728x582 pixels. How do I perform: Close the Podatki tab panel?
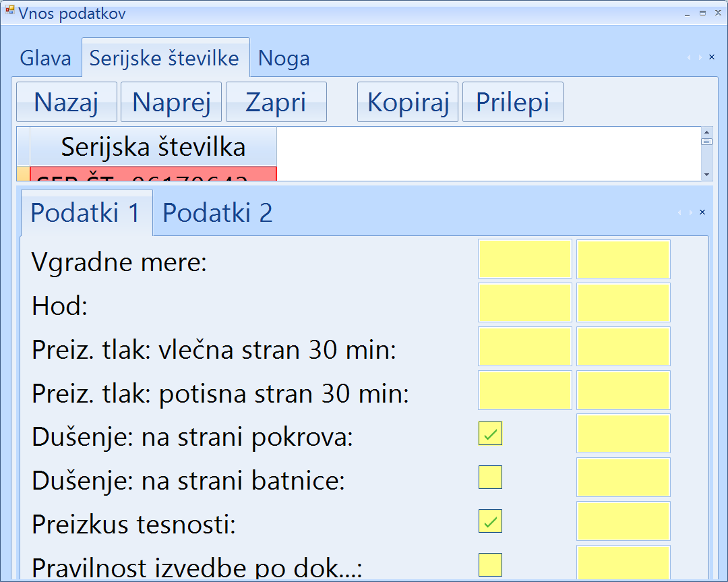[702, 212]
